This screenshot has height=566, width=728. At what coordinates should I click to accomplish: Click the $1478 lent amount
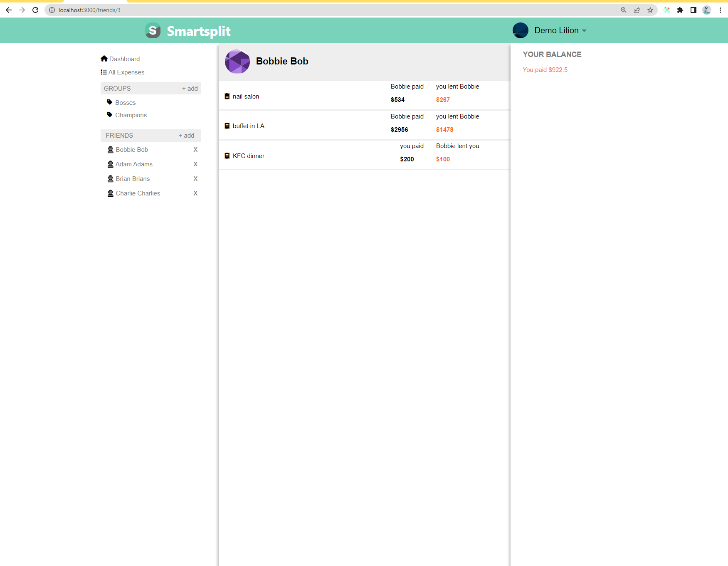444,130
